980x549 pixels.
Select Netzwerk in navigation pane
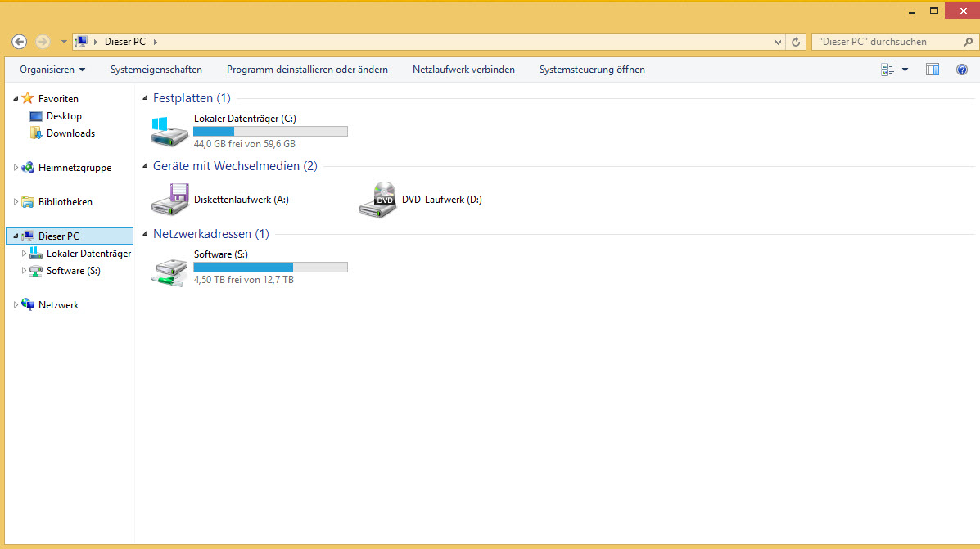click(58, 305)
